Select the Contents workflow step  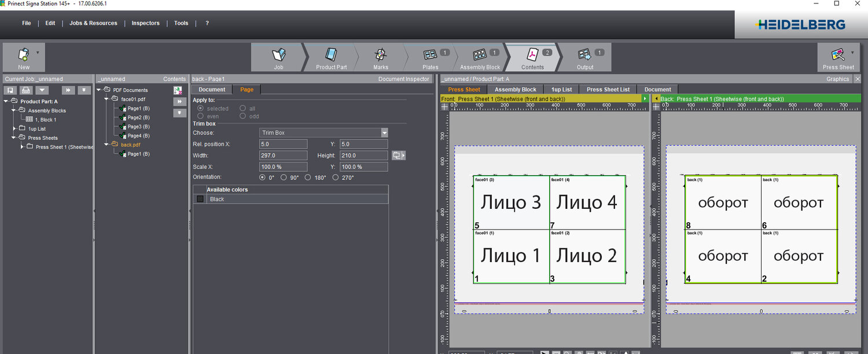[532, 57]
